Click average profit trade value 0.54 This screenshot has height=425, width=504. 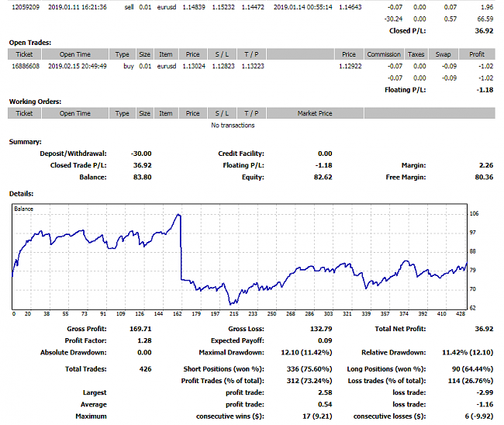[325, 404]
